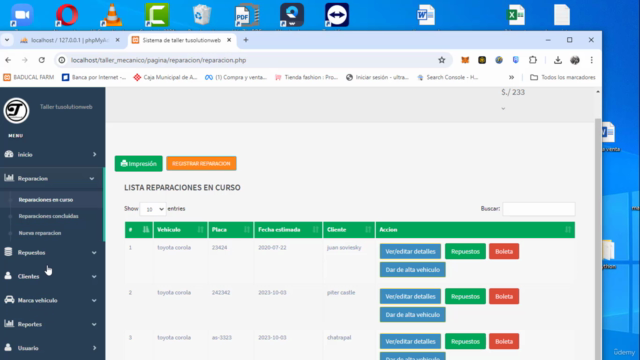Viewport: 640px width, 360px height.
Task: Open the Excel file on the desktop
Action: [516, 15]
